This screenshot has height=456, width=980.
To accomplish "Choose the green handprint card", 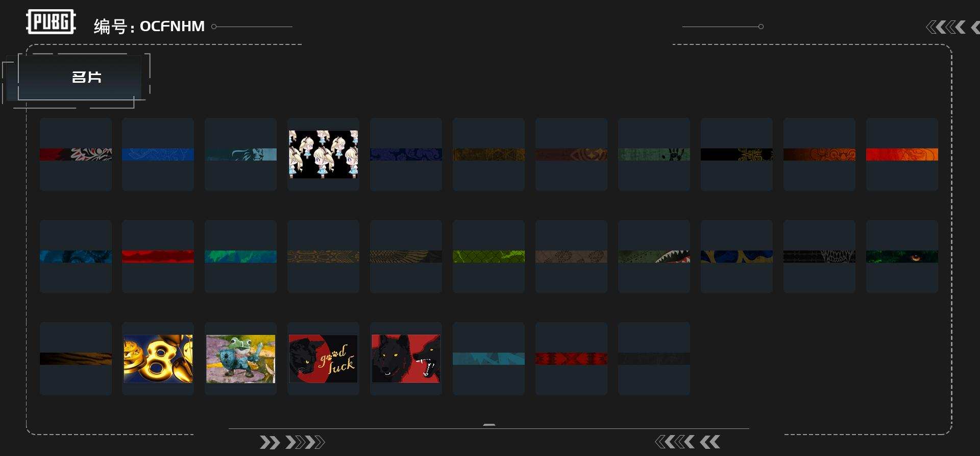I will coord(654,154).
